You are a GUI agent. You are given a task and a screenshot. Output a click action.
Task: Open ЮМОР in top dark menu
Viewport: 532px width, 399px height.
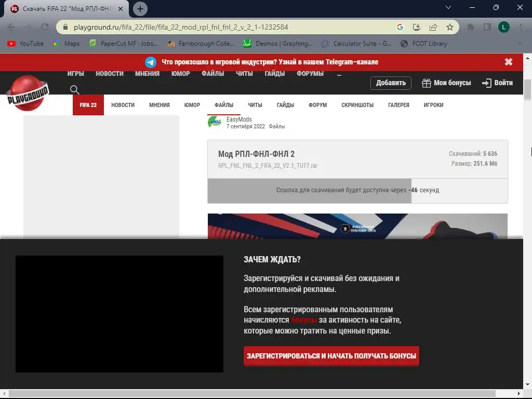pos(180,74)
